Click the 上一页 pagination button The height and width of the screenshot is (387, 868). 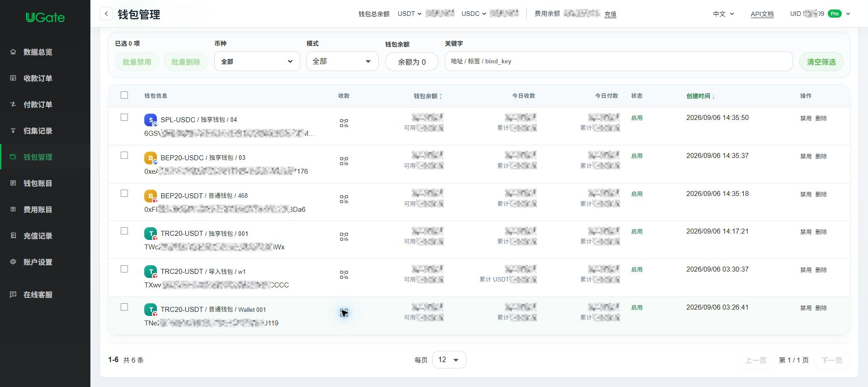click(755, 360)
